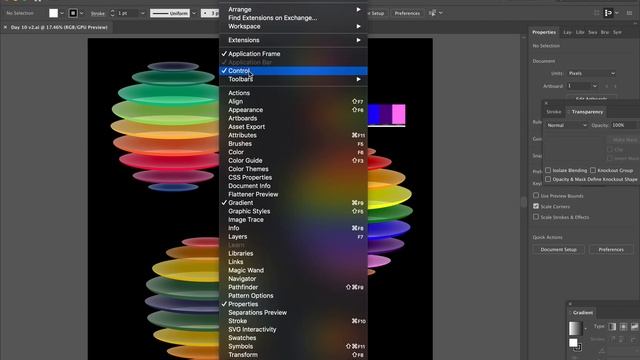This screenshot has width=640, height=360.
Task: Choose Image Trace in the menu
Action: coord(293,220)
